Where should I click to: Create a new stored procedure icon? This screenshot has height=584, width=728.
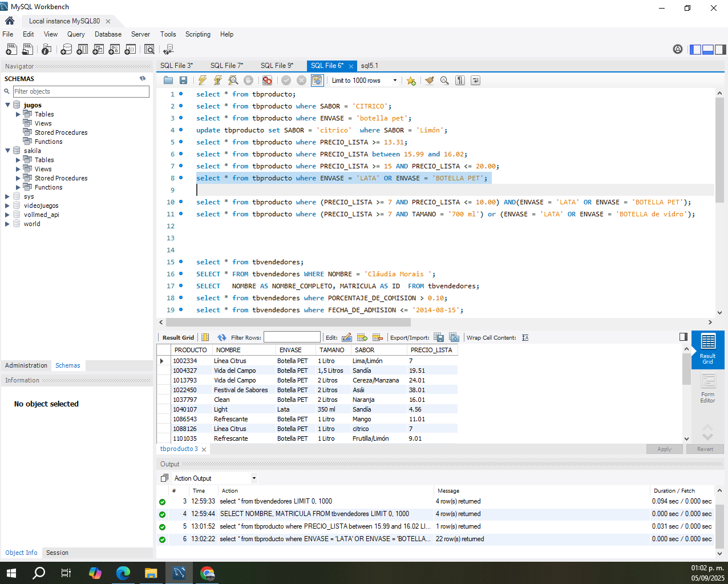pos(114,50)
